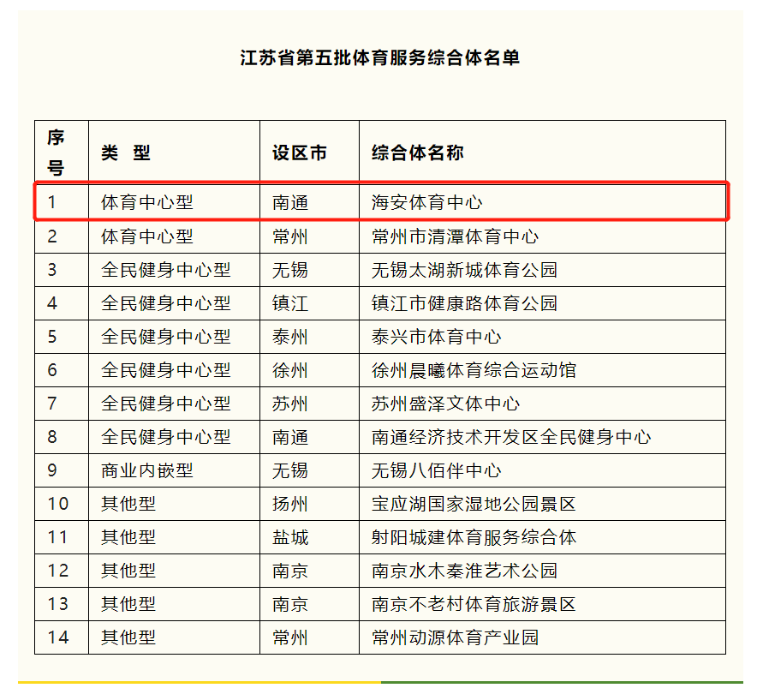Click 常州 in row 2
The image size is (757, 700).
pyautogui.click(x=290, y=236)
